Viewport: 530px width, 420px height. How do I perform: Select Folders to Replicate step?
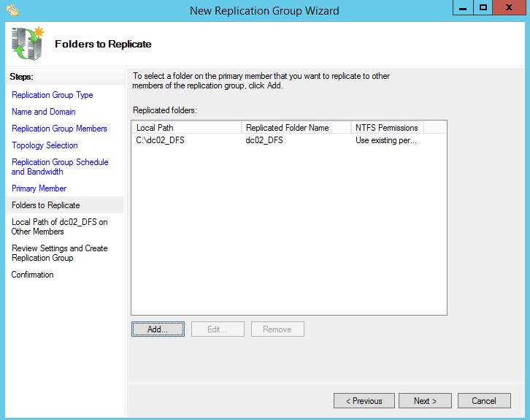coord(65,205)
